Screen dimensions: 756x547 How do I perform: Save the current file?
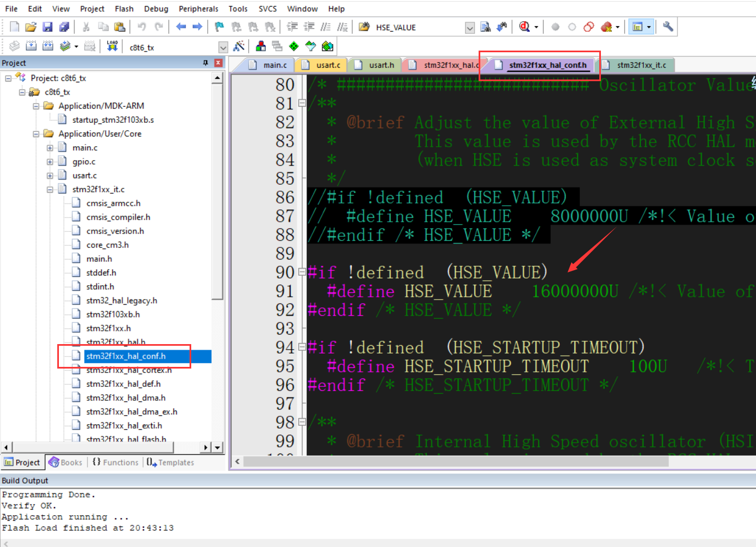(47, 27)
